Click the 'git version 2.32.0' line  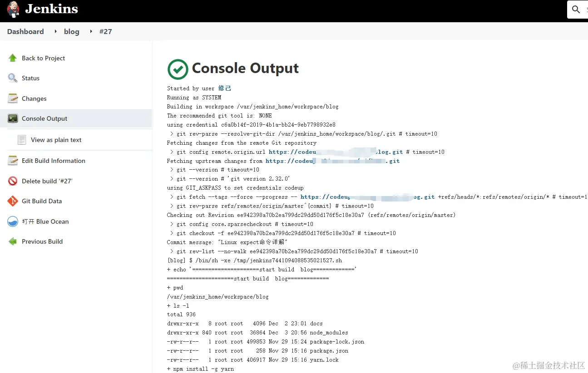click(x=230, y=179)
